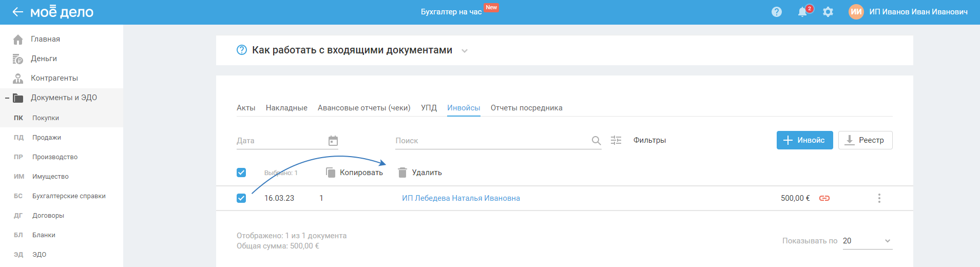This screenshot has width=980, height=267.
Task: Click the Копировать copy icon
Action: (x=331, y=173)
